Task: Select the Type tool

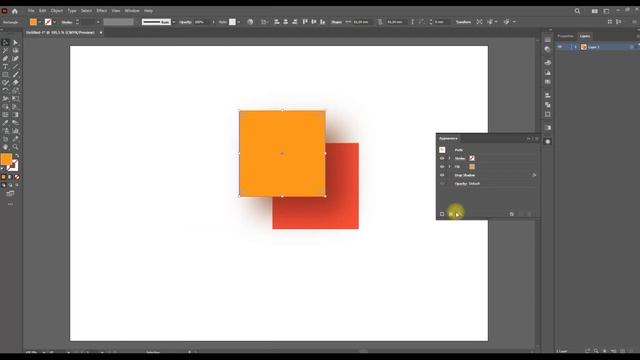Action: (x=5, y=67)
